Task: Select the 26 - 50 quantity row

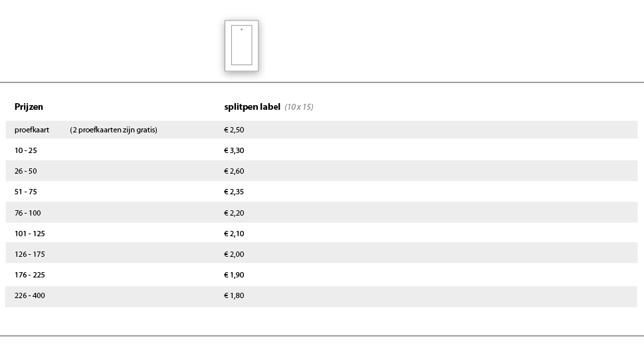Action: [321, 171]
